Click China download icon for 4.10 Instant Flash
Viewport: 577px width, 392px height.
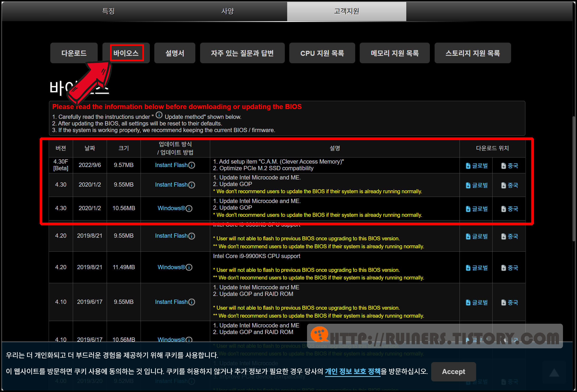click(x=503, y=303)
